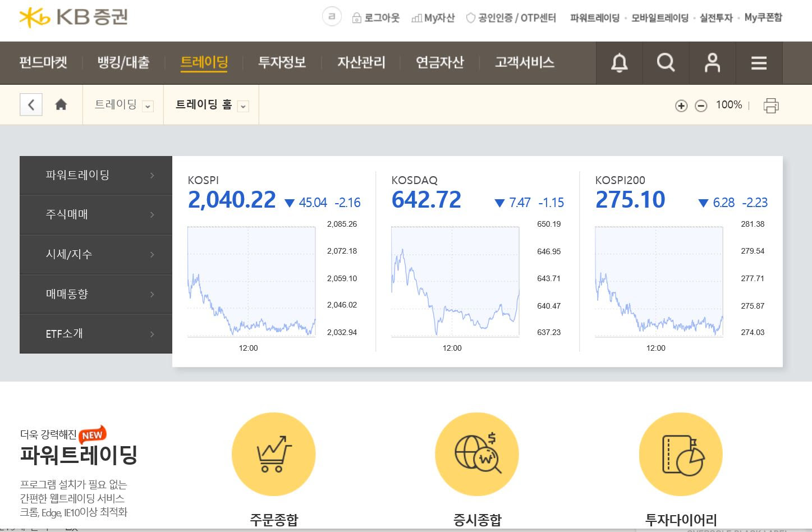Click the KOSPI200 index chart

tap(659, 281)
